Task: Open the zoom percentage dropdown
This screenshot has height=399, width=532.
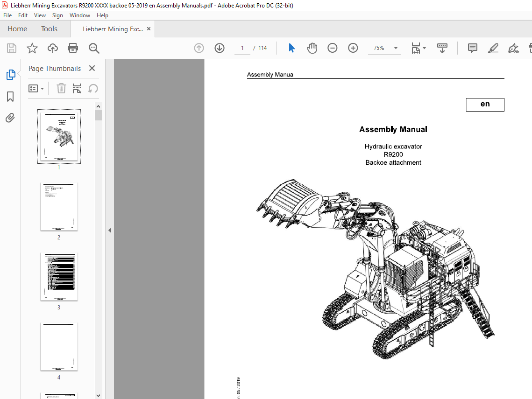Action: [395, 48]
